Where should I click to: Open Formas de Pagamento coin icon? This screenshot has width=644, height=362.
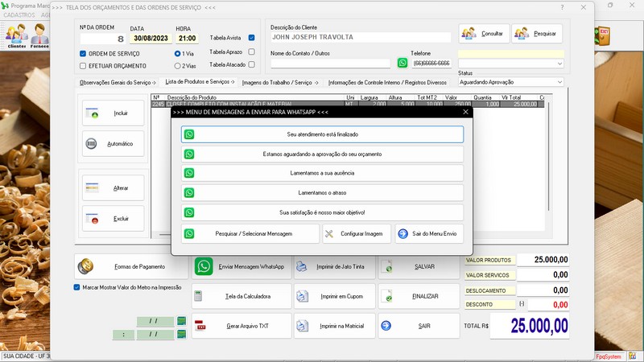click(x=85, y=266)
